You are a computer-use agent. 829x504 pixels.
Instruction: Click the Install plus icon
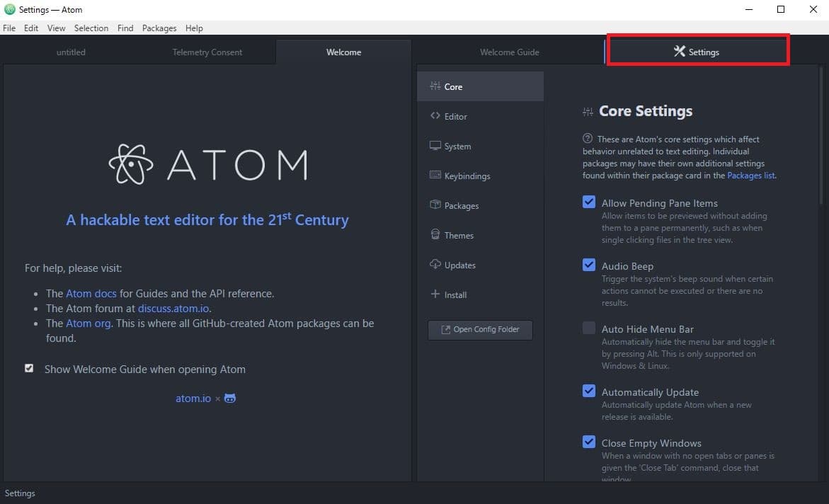click(435, 294)
